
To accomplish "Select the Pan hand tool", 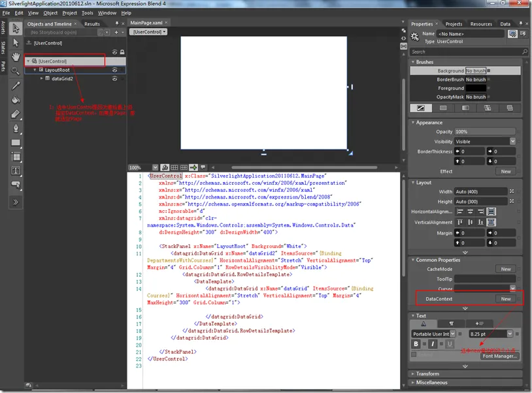I will coord(16,57).
